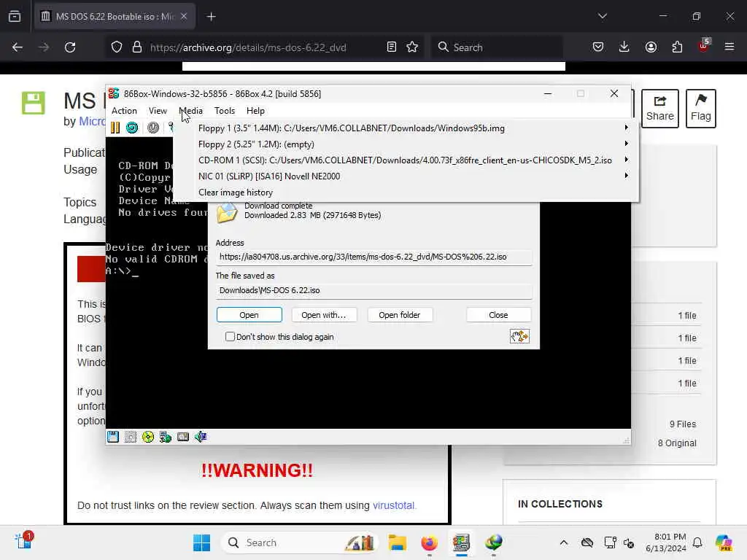Click the 86Box hard reset icon
The width and height of the screenshot is (747, 560).
[132, 128]
